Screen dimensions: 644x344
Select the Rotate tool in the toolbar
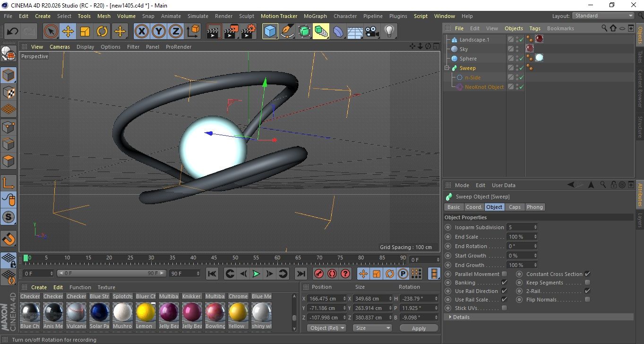click(102, 32)
